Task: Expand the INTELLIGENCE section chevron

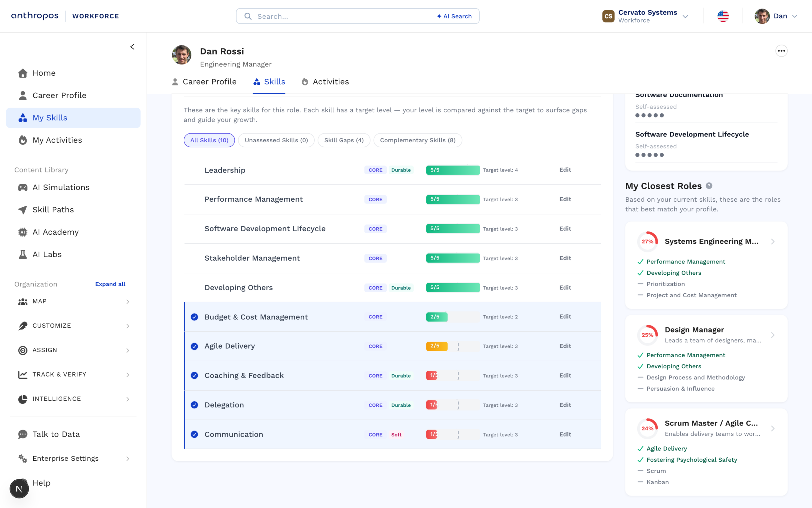Action: click(128, 399)
